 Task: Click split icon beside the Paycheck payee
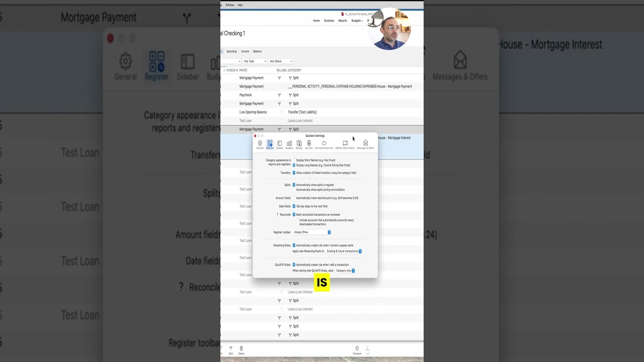pyautogui.click(x=279, y=95)
